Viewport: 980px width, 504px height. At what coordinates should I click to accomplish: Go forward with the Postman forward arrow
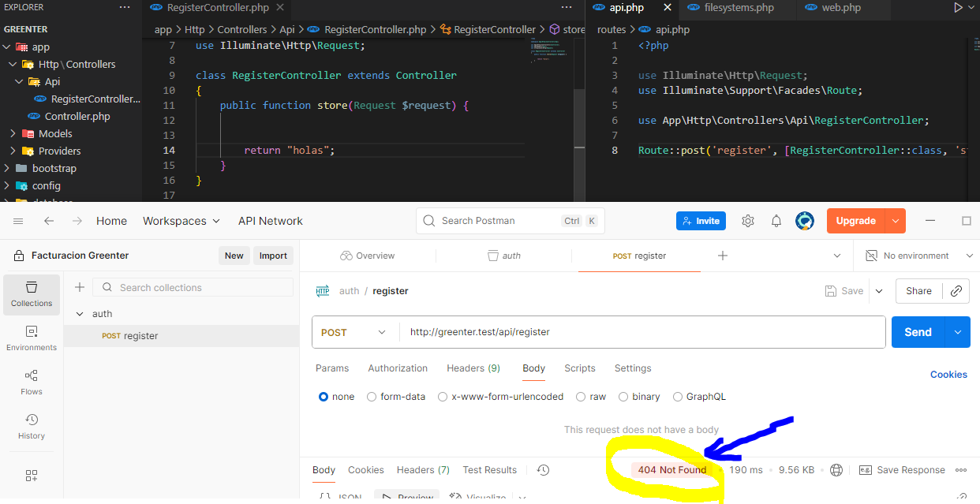(77, 221)
